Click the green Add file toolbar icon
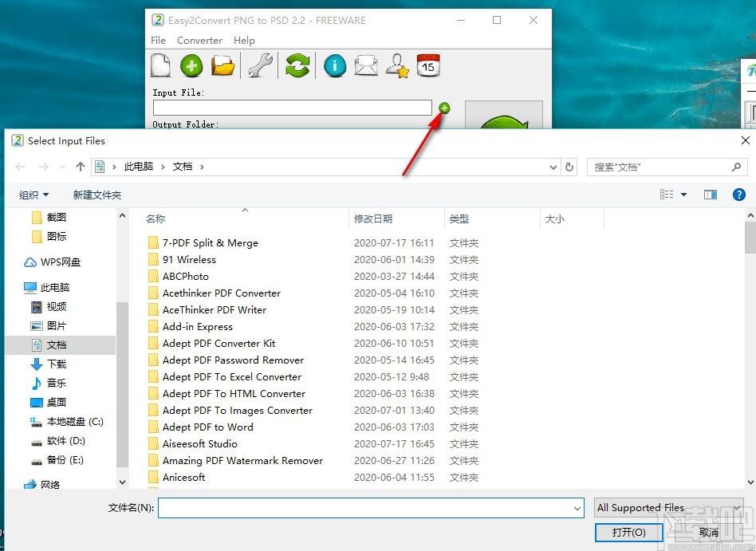The height and width of the screenshot is (551, 756). [191, 65]
